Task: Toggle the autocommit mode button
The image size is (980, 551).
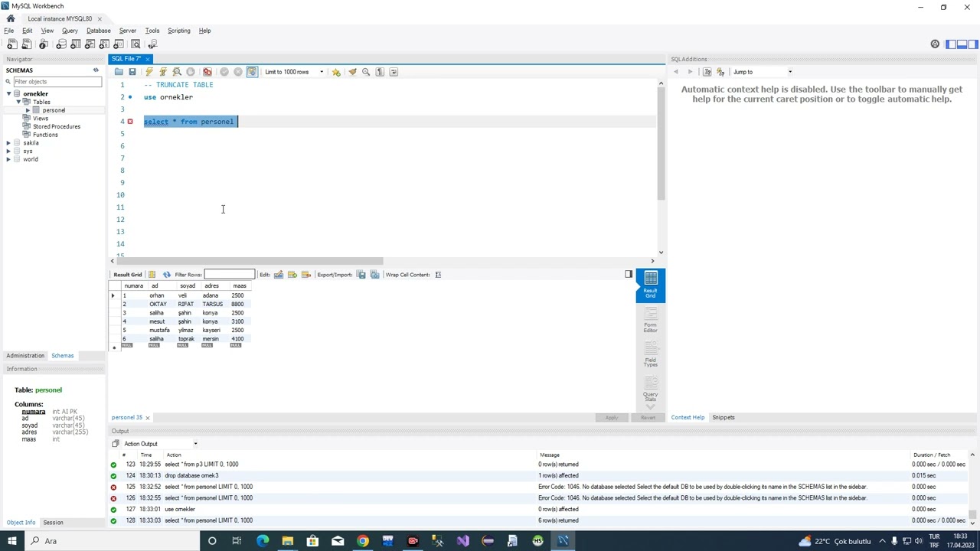Action: tap(252, 72)
